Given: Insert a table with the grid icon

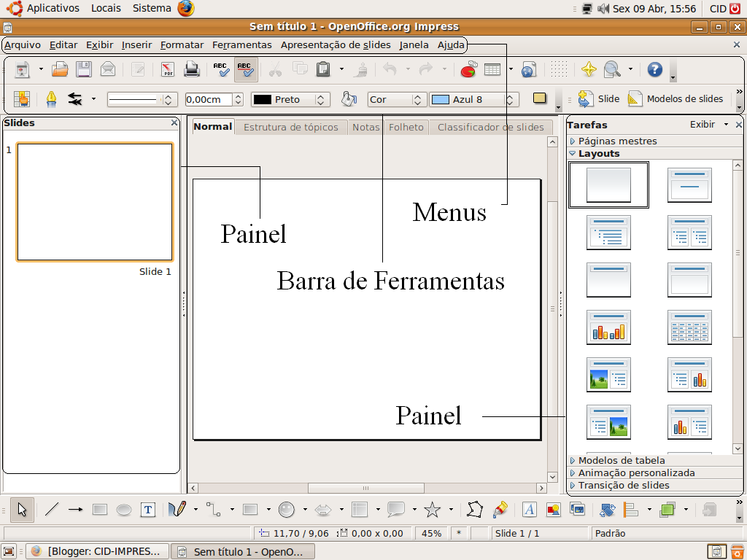Looking at the screenshot, I should pos(492,69).
